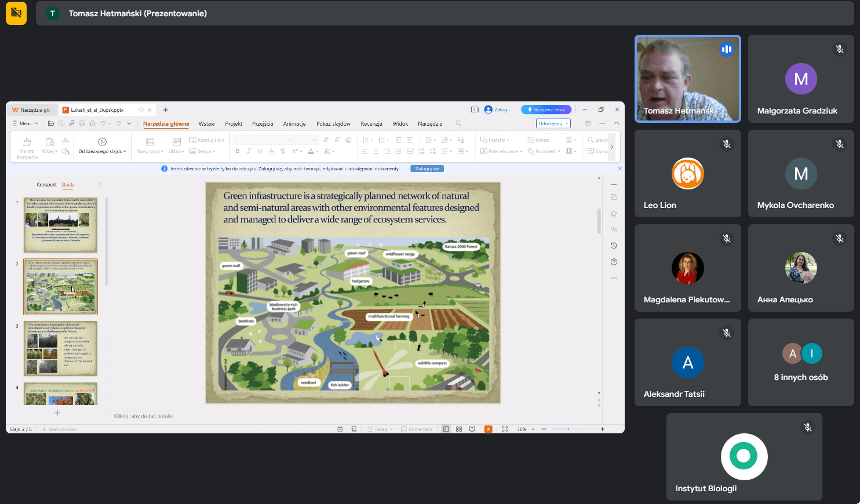
Task: Open the Pole tekstowe dropdown
Action: coord(501,151)
